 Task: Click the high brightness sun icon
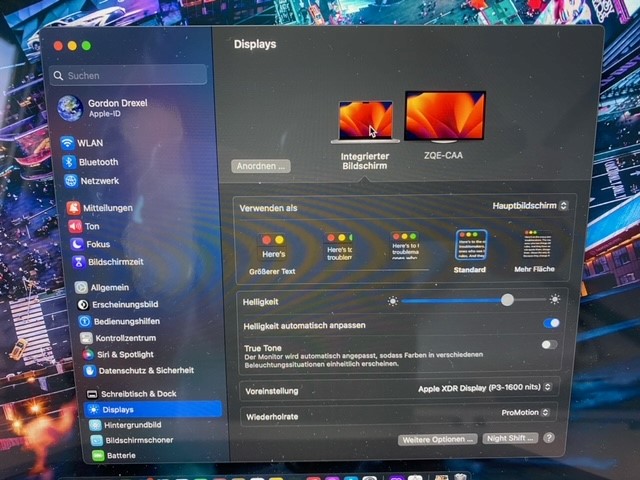[x=555, y=299]
